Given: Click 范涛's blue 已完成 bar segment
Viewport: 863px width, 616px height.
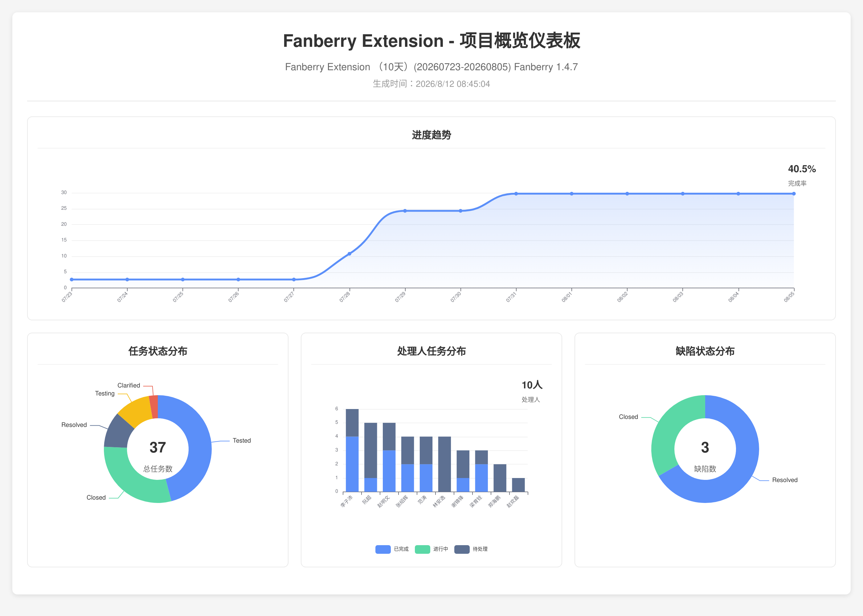Looking at the screenshot, I should click(426, 478).
